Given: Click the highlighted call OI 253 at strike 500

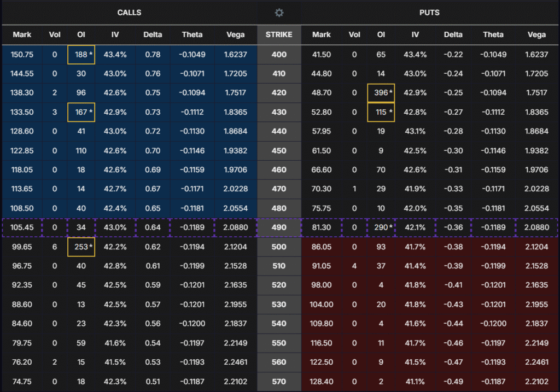Looking at the screenshot, I should (81, 247).
